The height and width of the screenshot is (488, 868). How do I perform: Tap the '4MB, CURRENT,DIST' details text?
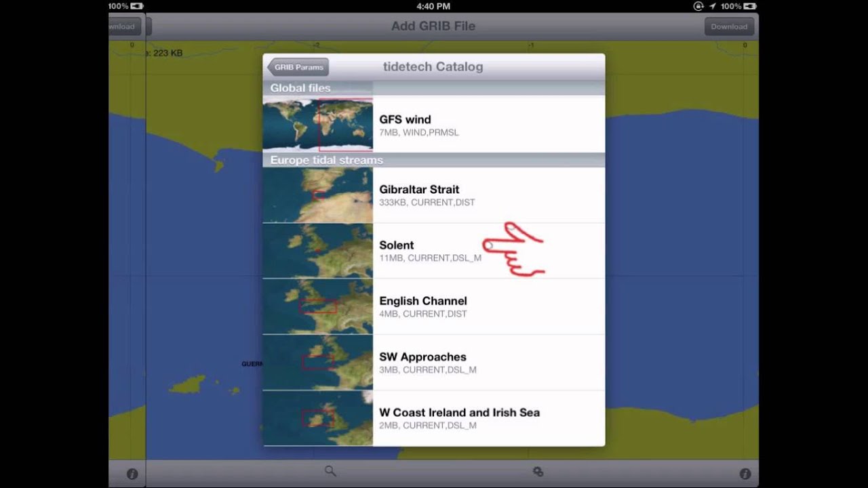coord(423,314)
